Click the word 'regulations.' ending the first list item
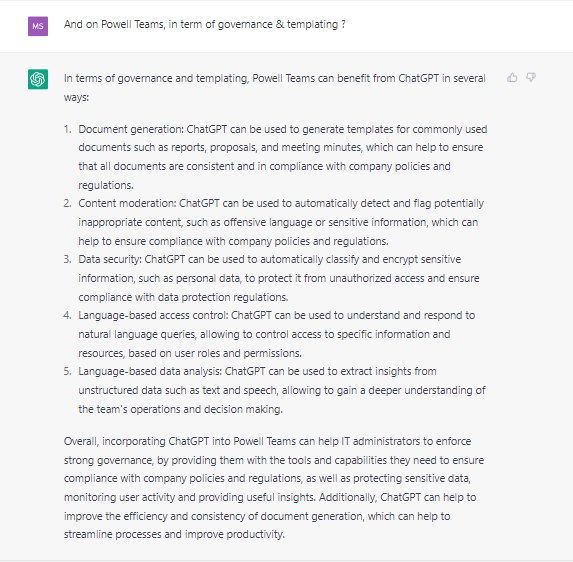The width and height of the screenshot is (573, 562). click(x=106, y=185)
